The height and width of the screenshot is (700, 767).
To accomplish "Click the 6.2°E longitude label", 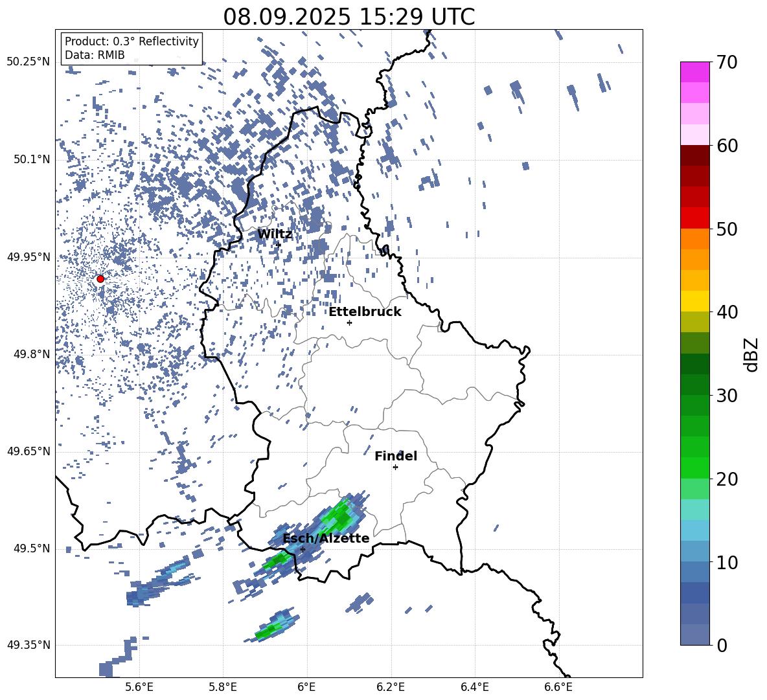I will click(x=391, y=688).
